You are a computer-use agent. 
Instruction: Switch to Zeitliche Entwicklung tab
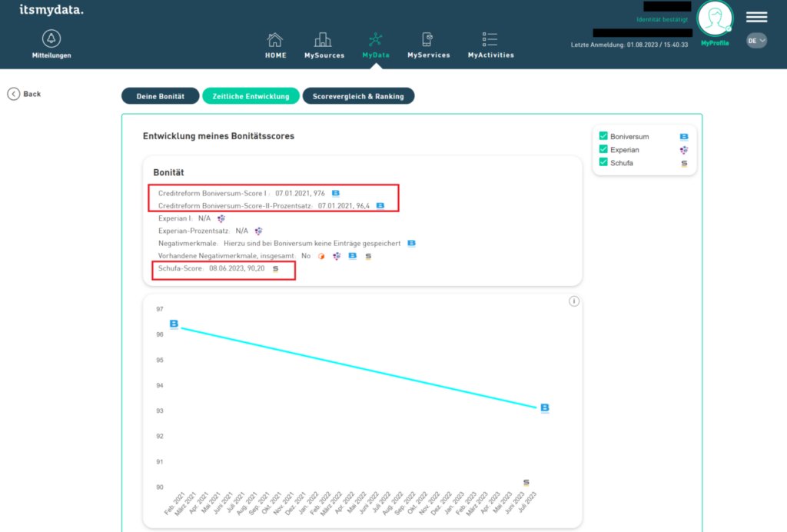pyautogui.click(x=251, y=96)
